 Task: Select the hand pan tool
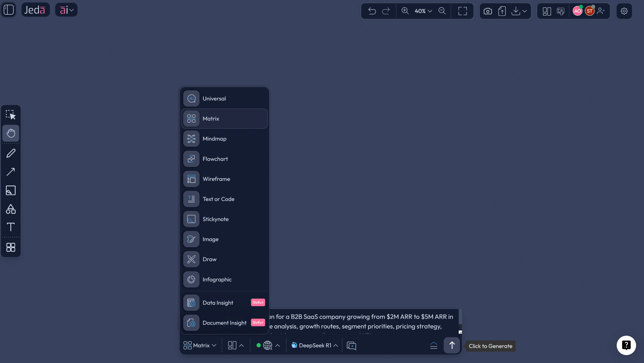tap(11, 133)
